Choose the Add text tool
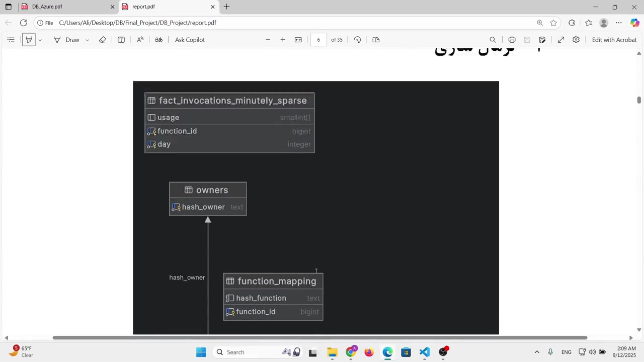 (121, 40)
